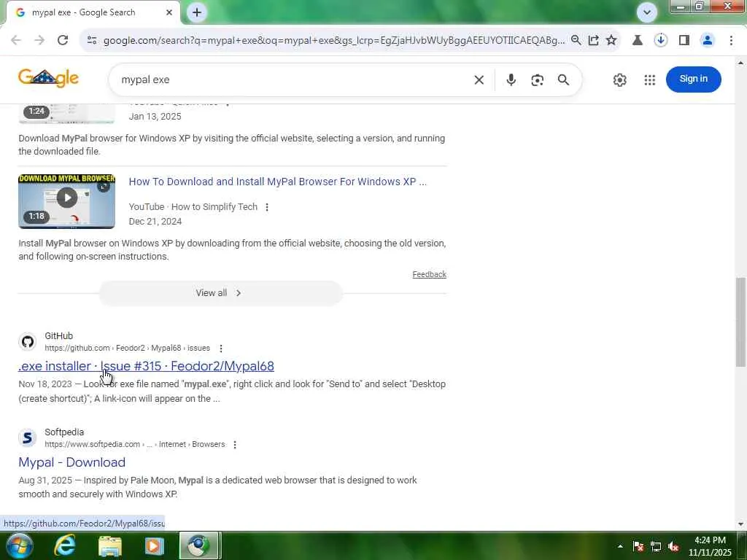Open Chrome Labs flask icon
Image resolution: width=747 pixels, height=560 pixels.
[x=638, y=41]
